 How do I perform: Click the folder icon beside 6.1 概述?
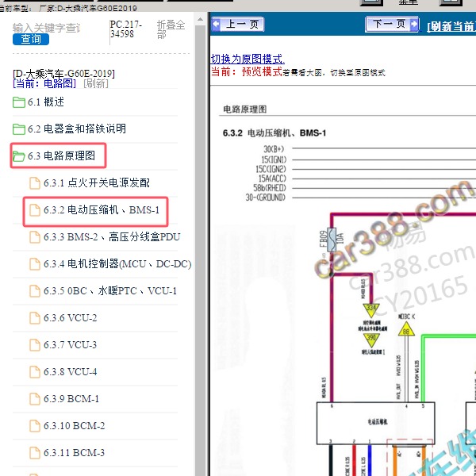(x=19, y=102)
